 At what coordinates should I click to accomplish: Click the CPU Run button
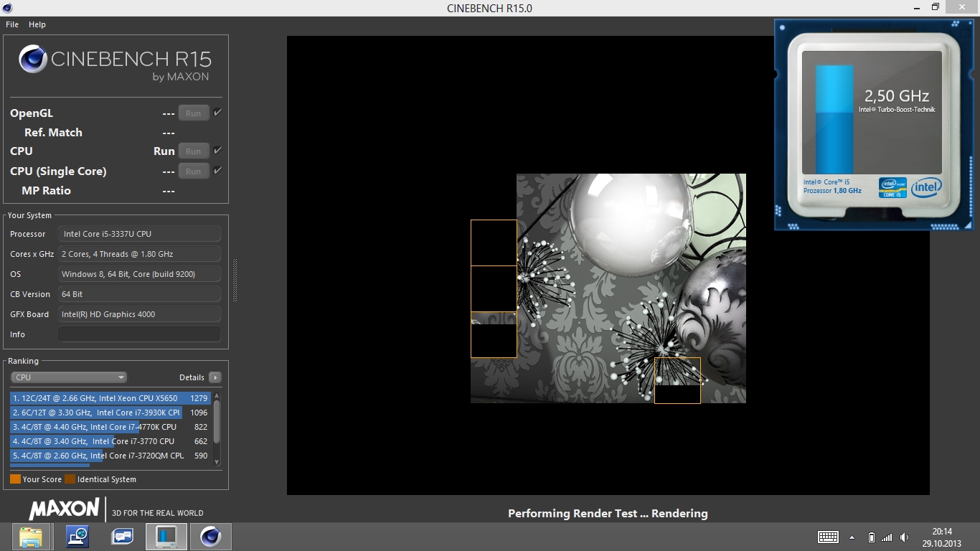(194, 151)
